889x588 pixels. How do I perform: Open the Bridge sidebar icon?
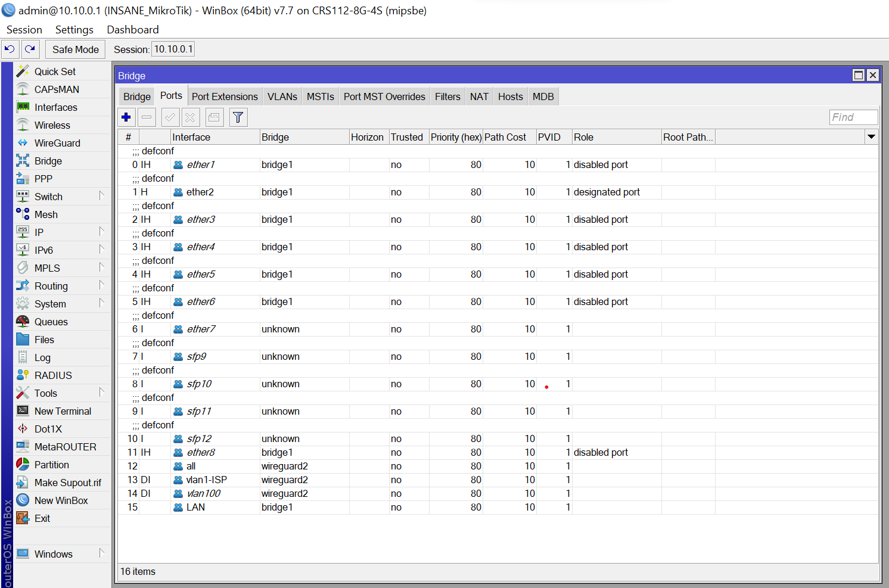pos(23,161)
